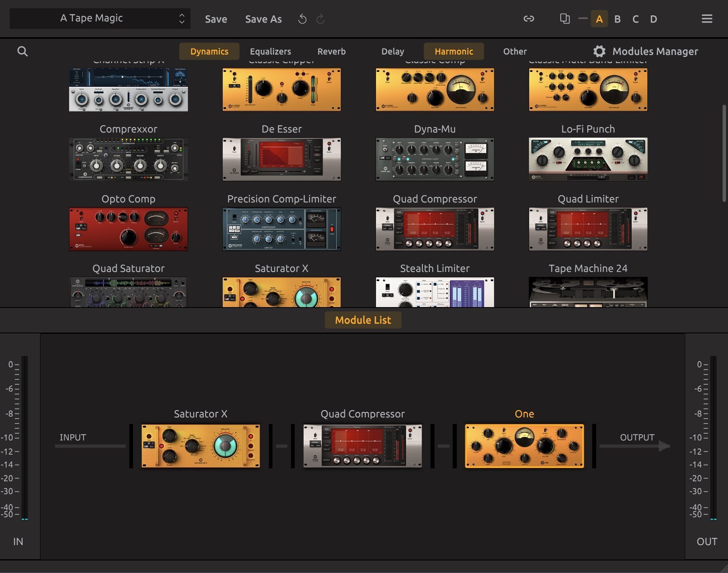Save the current preset
The height and width of the screenshot is (573, 728).
(216, 19)
